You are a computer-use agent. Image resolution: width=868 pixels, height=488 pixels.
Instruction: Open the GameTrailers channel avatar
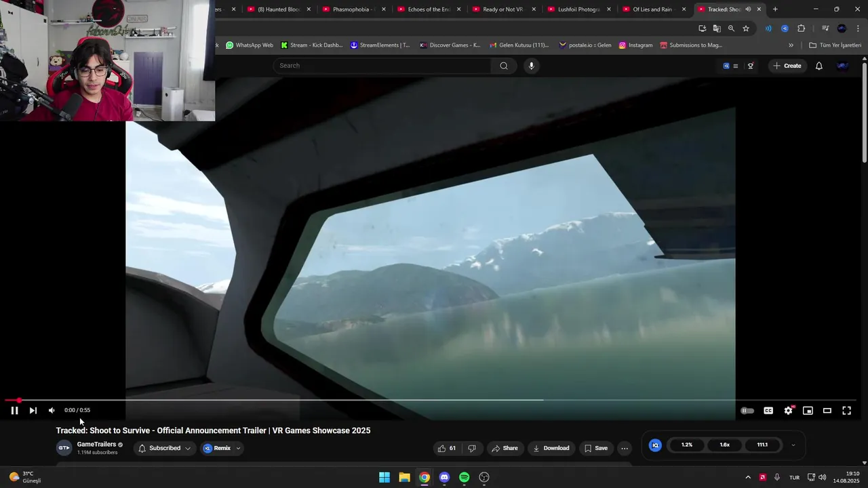pos(64,448)
